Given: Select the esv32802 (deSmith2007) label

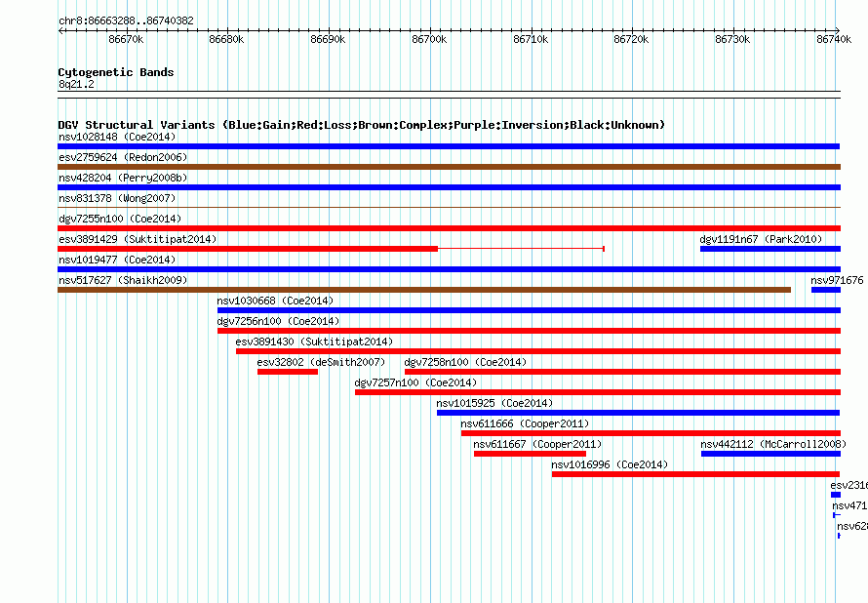Looking at the screenshot, I should (x=321, y=362).
